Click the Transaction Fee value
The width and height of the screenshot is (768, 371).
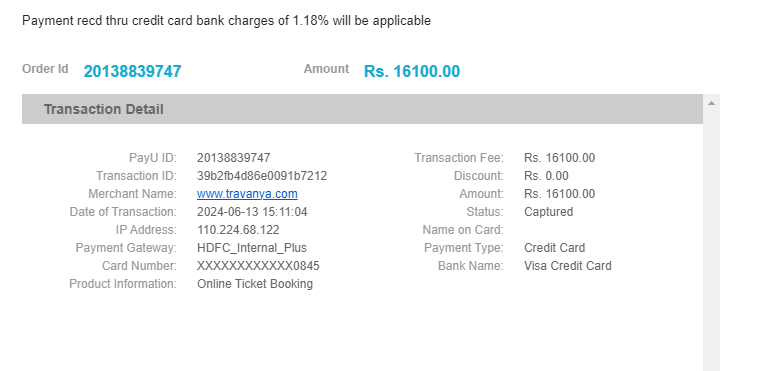coord(559,158)
